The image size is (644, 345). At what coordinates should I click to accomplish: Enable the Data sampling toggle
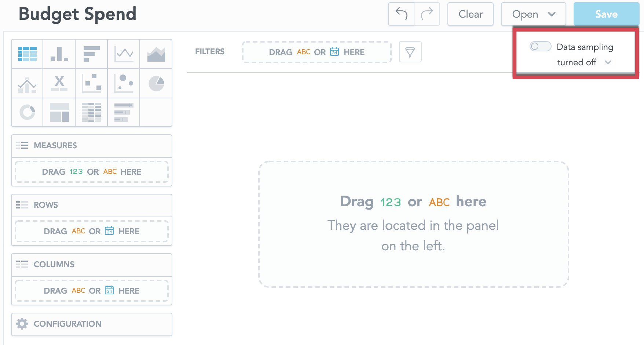tap(540, 46)
